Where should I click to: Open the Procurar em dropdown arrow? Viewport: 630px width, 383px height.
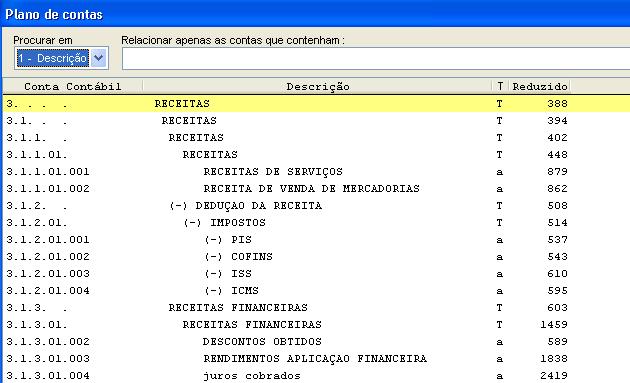[98, 58]
